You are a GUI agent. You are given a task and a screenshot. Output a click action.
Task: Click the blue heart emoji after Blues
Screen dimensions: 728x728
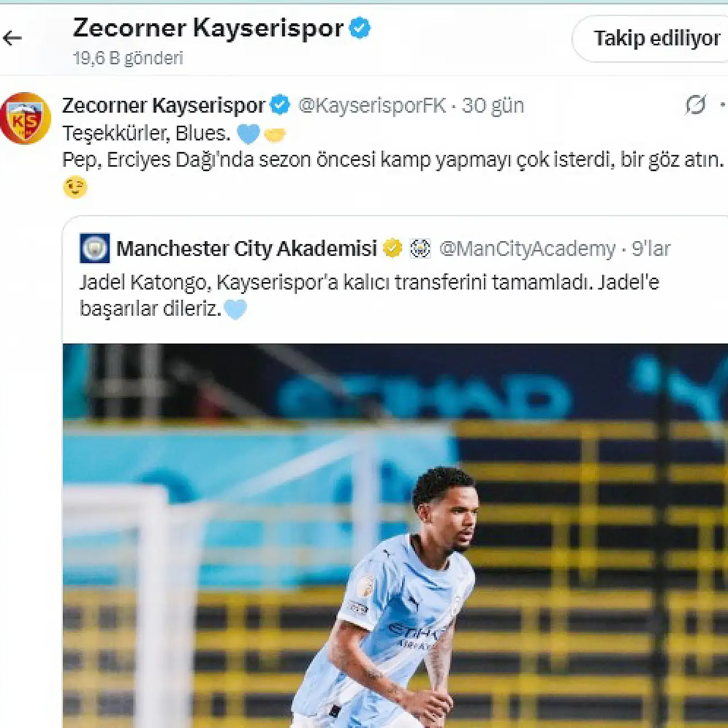[248, 134]
